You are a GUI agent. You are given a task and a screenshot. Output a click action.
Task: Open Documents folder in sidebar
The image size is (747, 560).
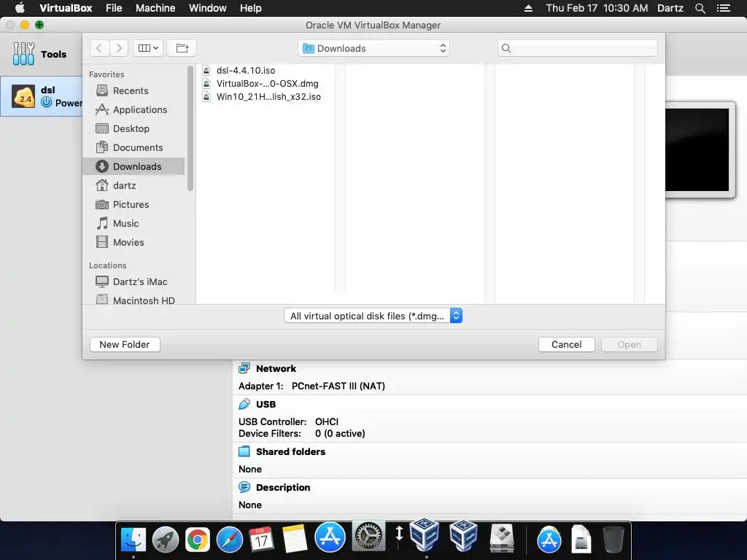133,147
